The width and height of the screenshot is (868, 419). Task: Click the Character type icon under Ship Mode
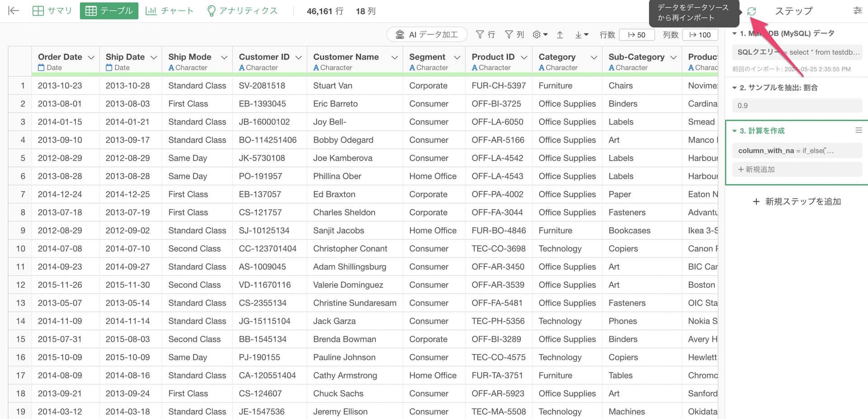171,68
